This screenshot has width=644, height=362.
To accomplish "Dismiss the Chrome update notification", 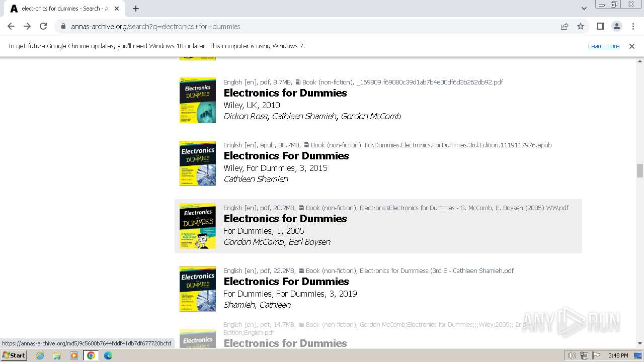I will pos(632,46).
